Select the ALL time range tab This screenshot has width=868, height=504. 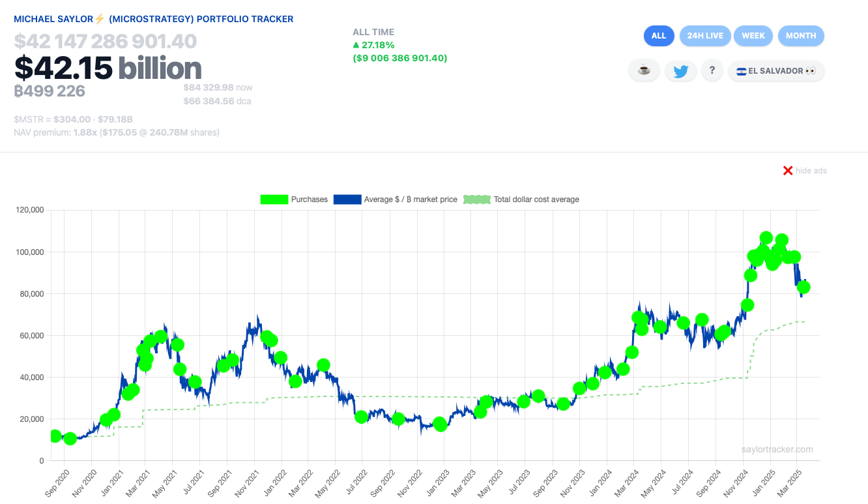click(659, 36)
